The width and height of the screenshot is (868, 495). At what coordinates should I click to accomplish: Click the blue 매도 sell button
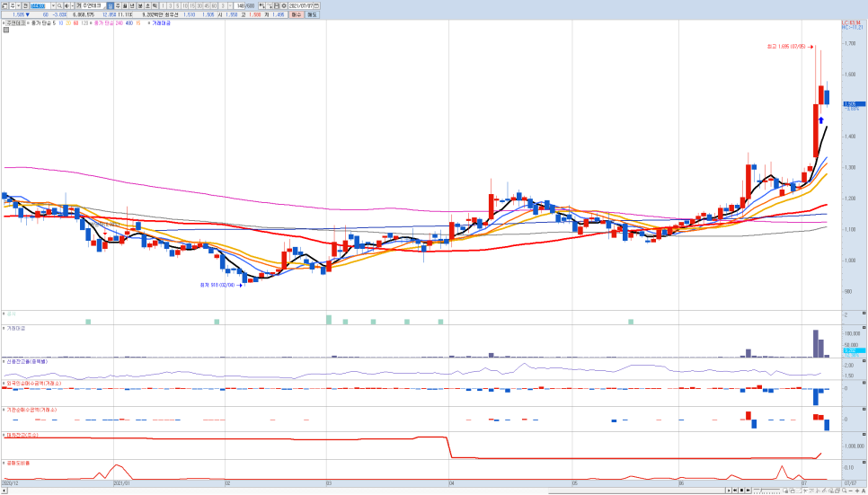[x=312, y=15]
